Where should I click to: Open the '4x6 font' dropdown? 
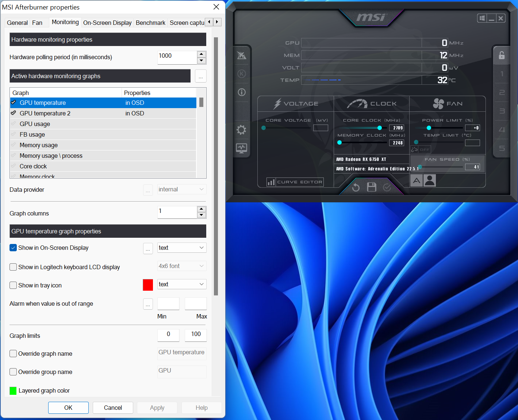[182, 266]
